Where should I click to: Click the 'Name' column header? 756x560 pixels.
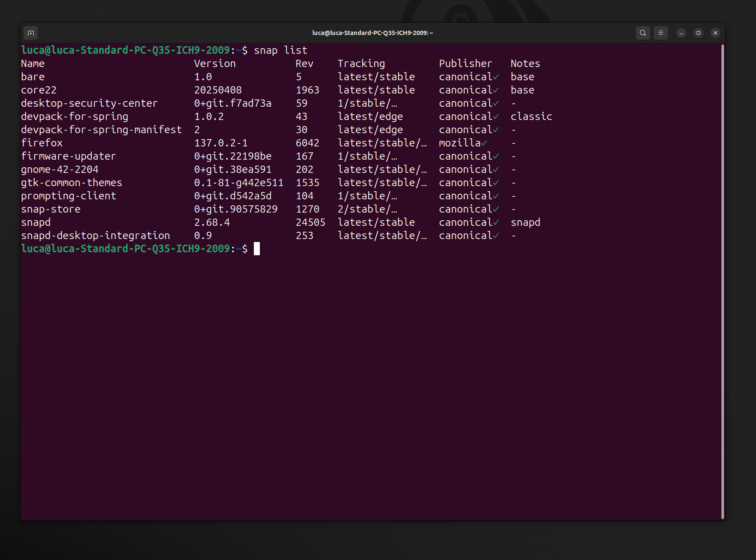33,64
